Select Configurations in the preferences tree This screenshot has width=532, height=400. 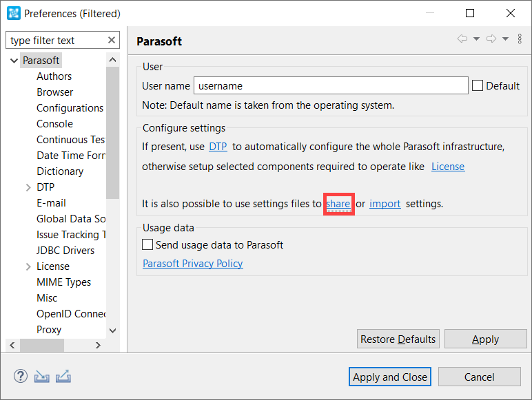pyautogui.click(x=70, y=108)
